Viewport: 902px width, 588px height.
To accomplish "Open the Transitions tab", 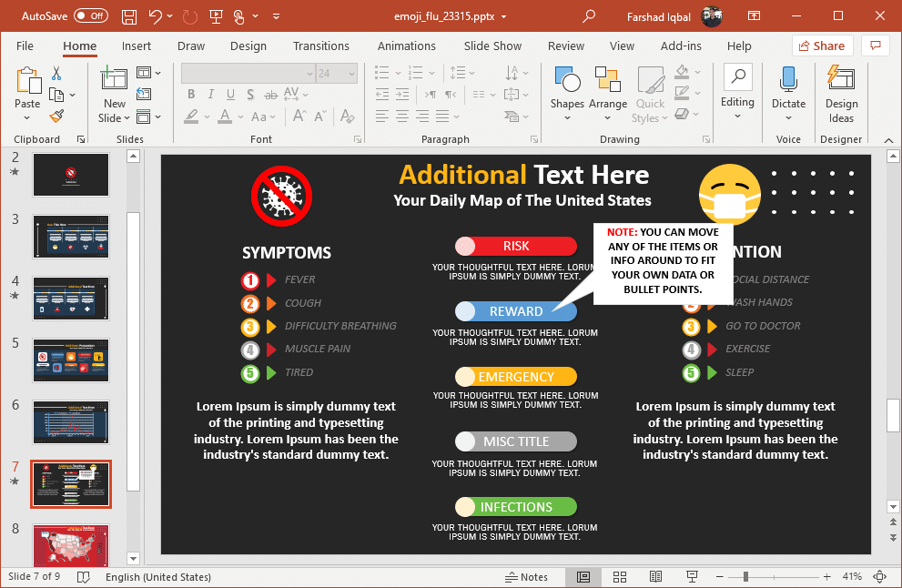I will pyautogui.click(x=321, y=46).
